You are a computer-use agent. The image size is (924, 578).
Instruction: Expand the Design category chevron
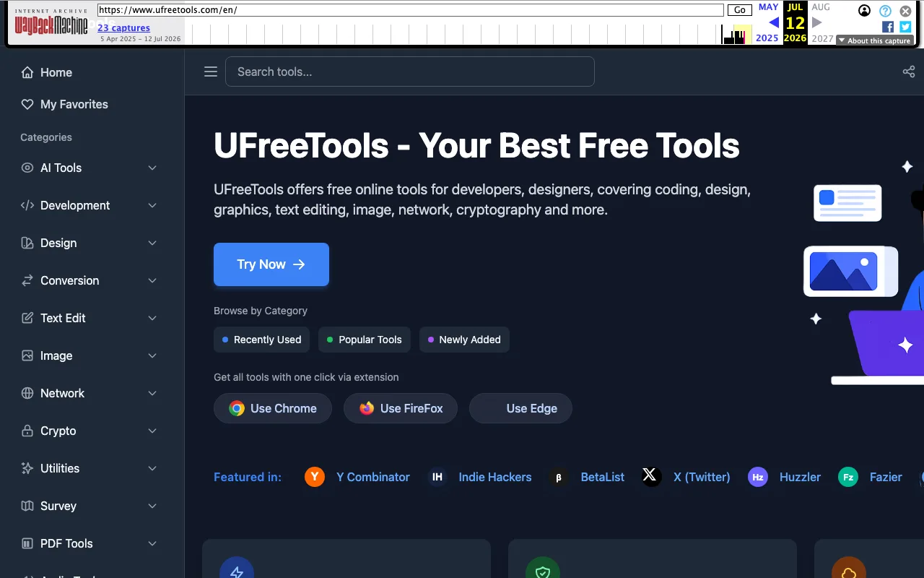point(152,243)
